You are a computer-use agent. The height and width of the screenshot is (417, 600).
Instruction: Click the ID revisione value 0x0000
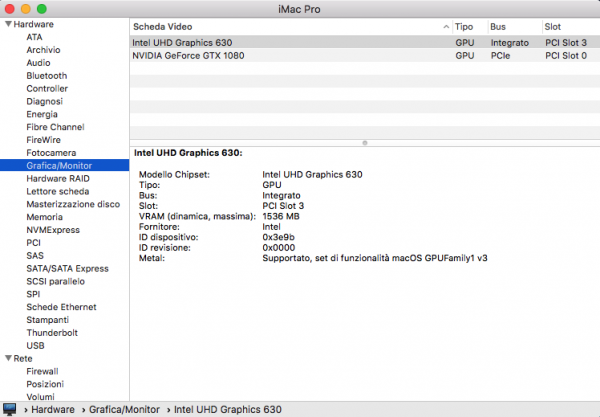(279, 248)
